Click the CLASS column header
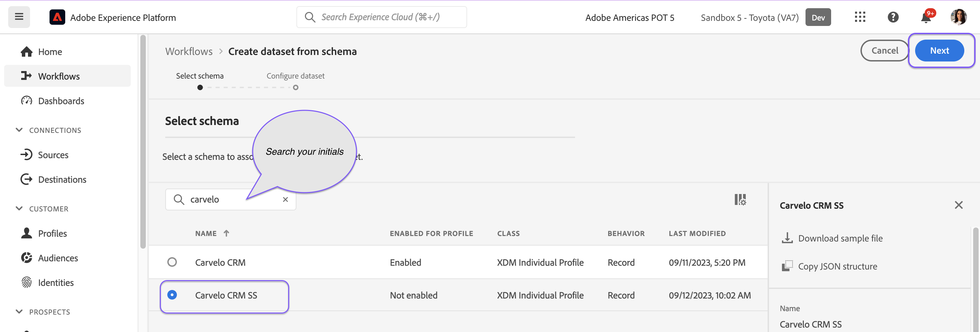This screenshot has width=980, height=332. tap(508, 233)
